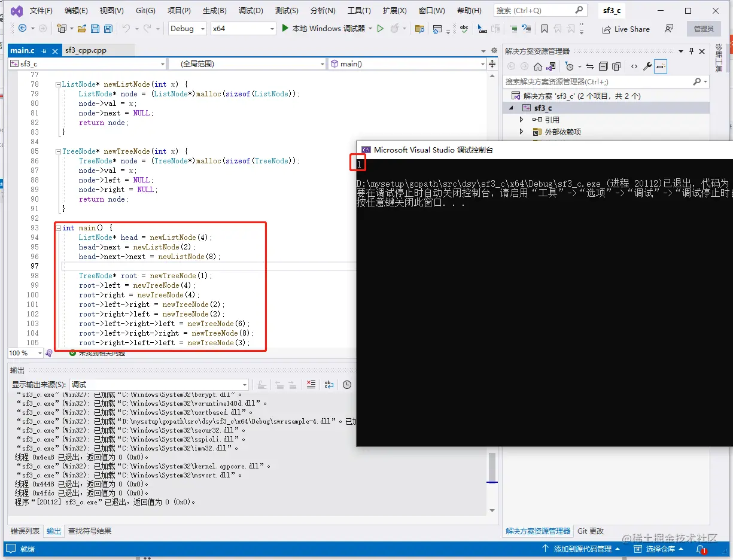733x560 pixels.
Task: Switch to the 错误列表 tab
Action: (x=25, y=531)
